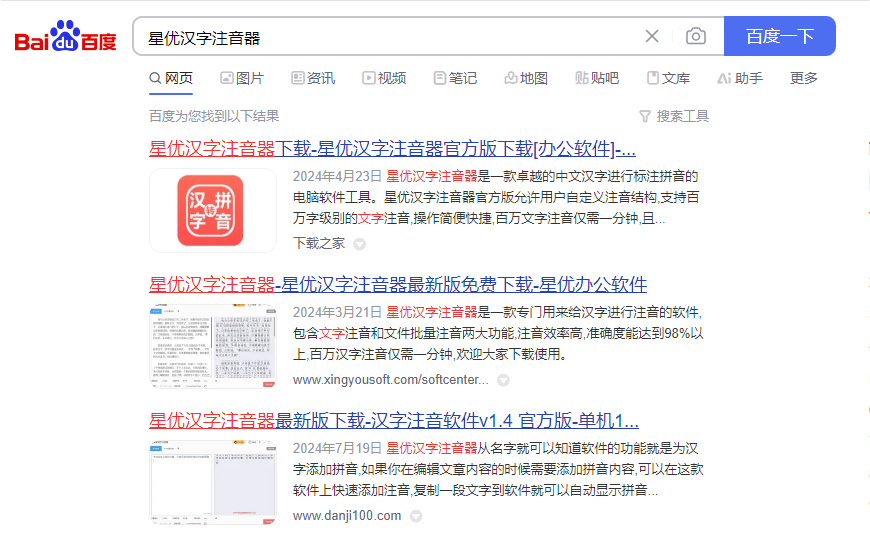Switch to the 图片 tab
Viewport: 870px width, 538px height.
[242, 78]
